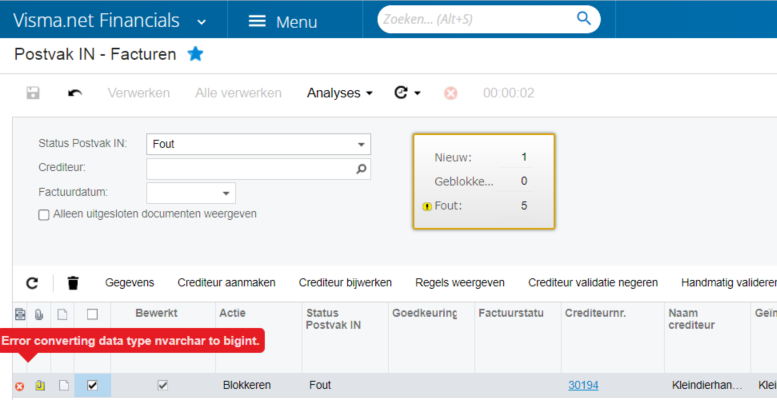Open crediteur link 30194

(583, 385)
